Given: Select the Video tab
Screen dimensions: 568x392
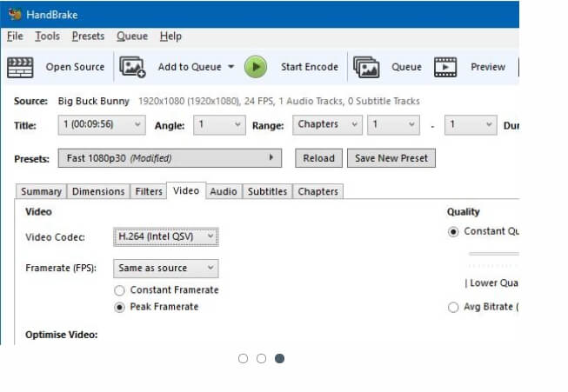Looking at the screenshot, I should click(186, 190).
